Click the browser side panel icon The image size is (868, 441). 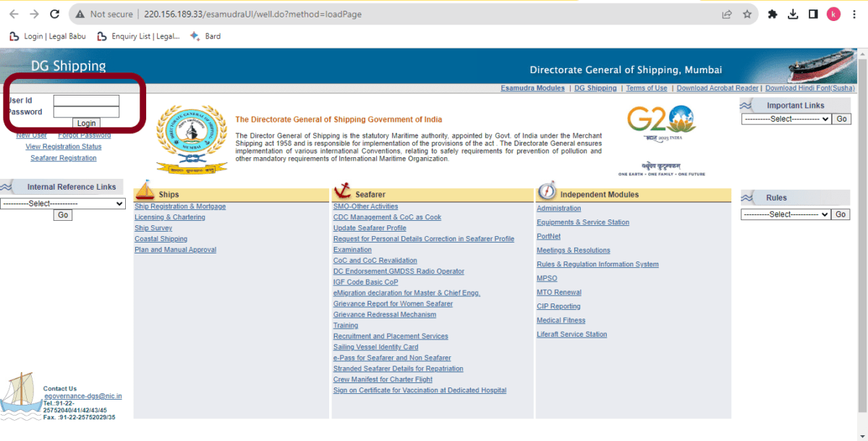(x=813, y=14)
